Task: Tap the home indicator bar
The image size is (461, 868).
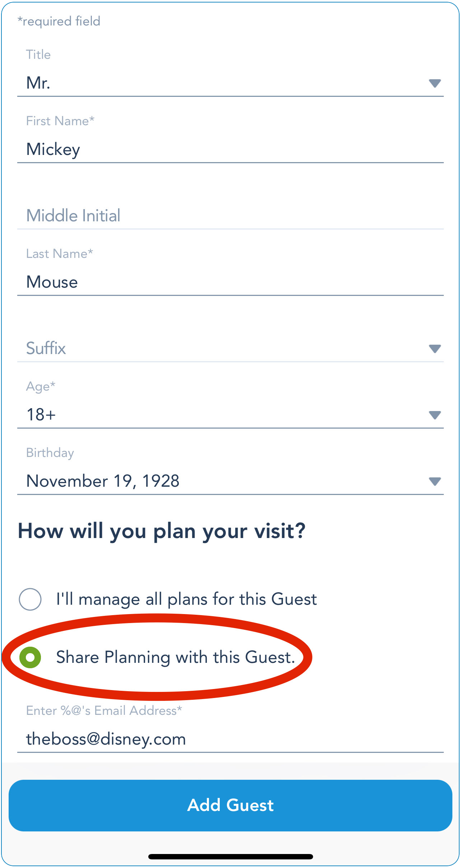Action: [230, 857]
